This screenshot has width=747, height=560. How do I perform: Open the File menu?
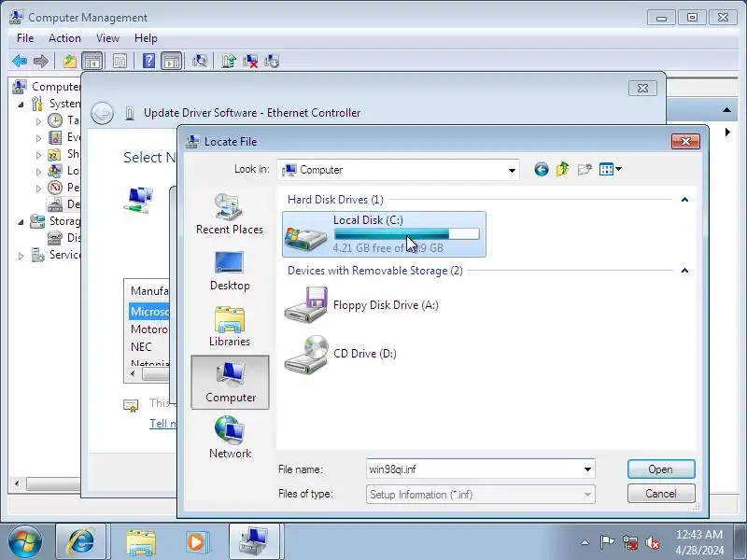coord(25,38)
